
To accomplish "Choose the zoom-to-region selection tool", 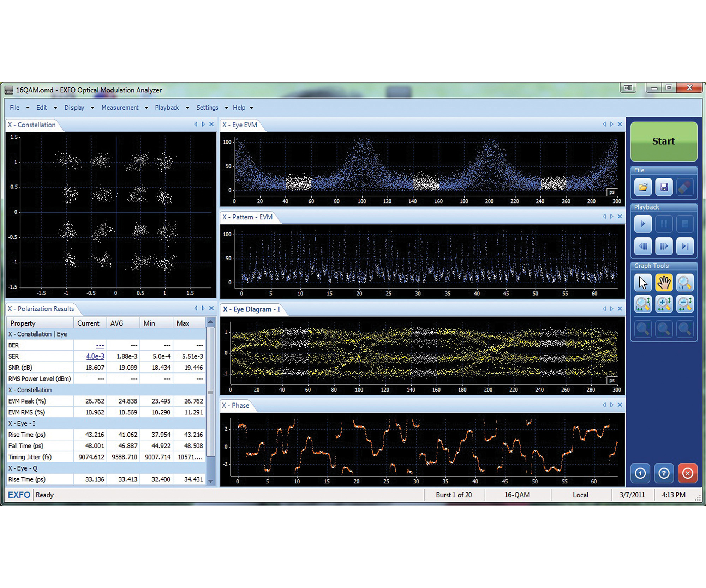I will (x=643, y=304).
